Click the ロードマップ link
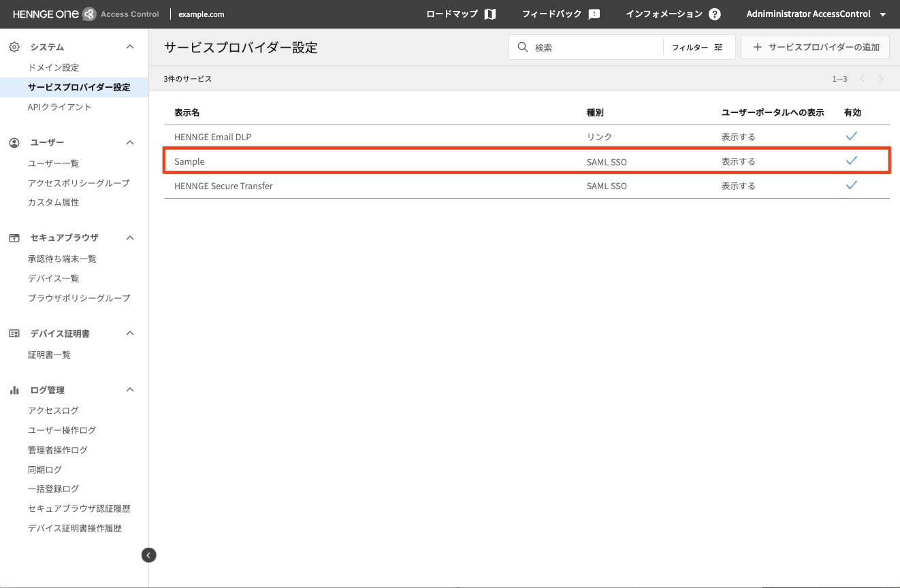Viewport: 900px width, 588px height. coord(452,14)
